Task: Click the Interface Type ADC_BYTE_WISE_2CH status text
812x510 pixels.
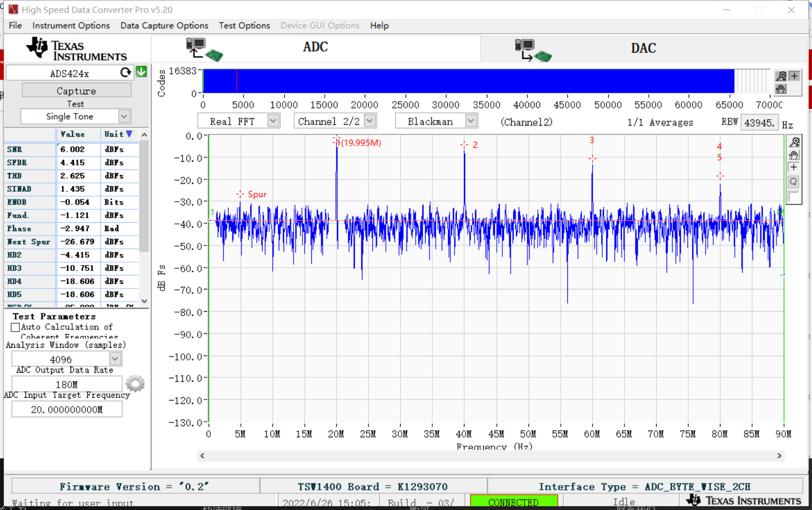Action: coord(644,487)
